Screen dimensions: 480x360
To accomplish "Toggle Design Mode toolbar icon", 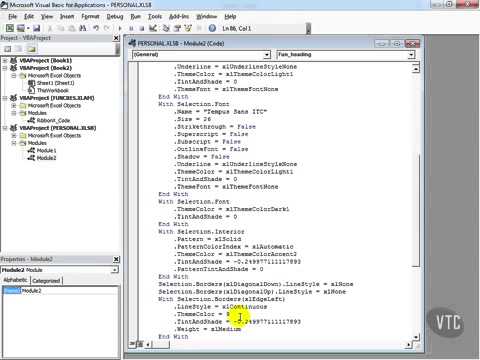I will (x=153, y=28).
